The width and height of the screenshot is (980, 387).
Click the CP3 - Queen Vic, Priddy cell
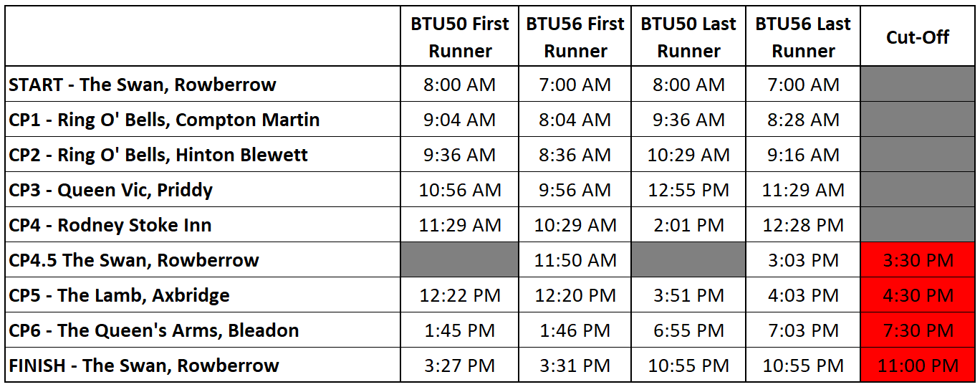coord(111,190)
